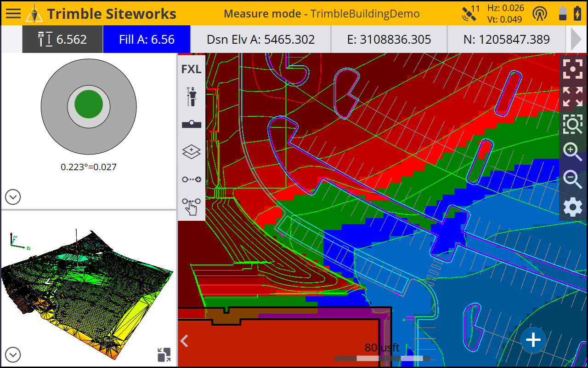The image size is (588, 368).
Task: Select the tap-to-select line tool
Action: pos(192,207)
